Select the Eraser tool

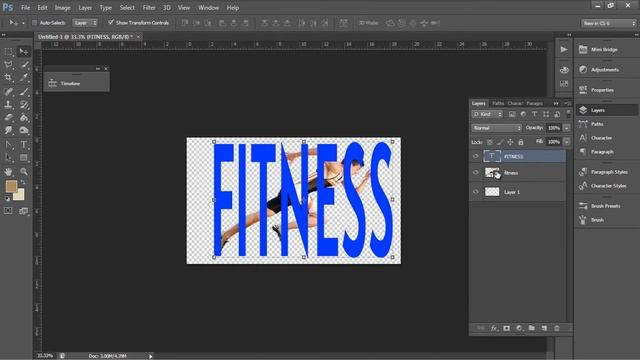coord(8,118)
